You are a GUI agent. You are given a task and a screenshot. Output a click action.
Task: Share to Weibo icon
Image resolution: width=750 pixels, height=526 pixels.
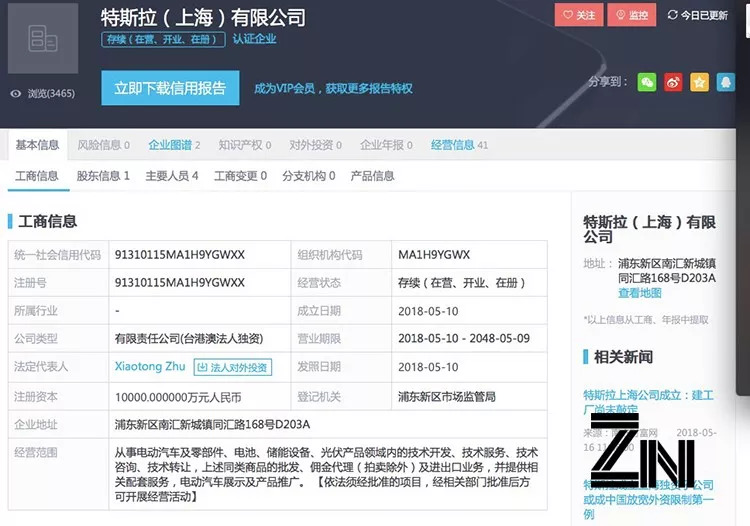tap(673, 82)
